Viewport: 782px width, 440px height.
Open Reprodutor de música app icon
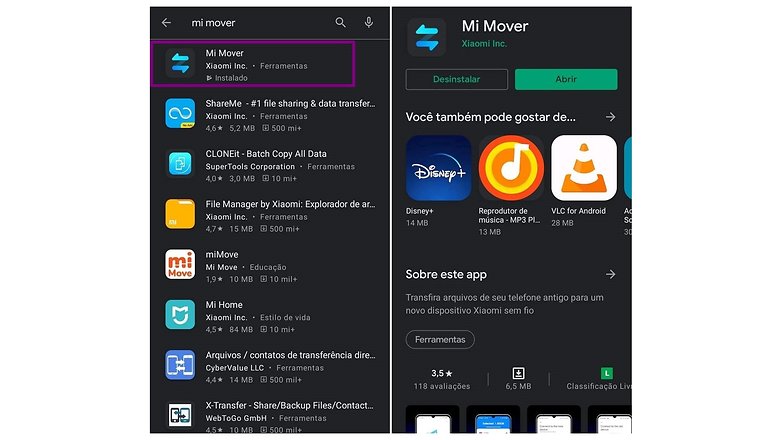[511, 168]
